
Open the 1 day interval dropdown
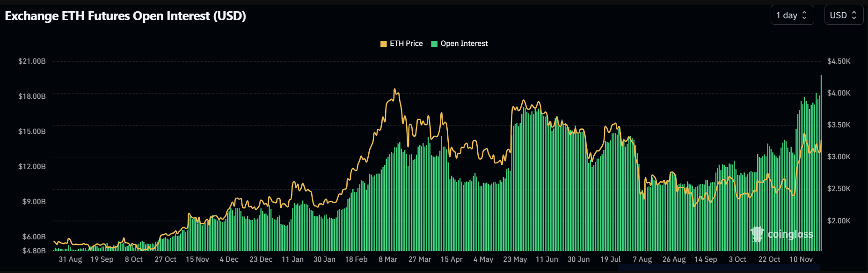click(x=792, y=15)
